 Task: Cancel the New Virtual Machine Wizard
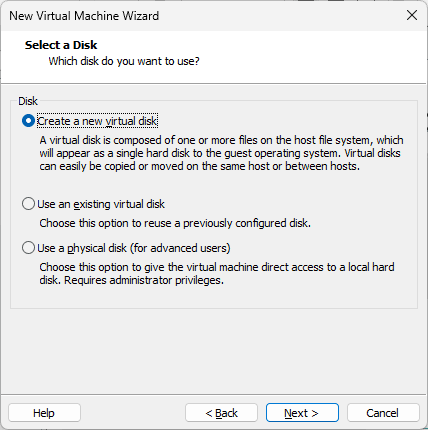[383, 413]
